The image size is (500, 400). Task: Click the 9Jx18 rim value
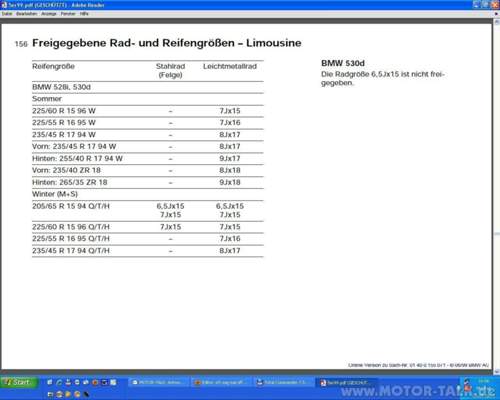[230, 182]
